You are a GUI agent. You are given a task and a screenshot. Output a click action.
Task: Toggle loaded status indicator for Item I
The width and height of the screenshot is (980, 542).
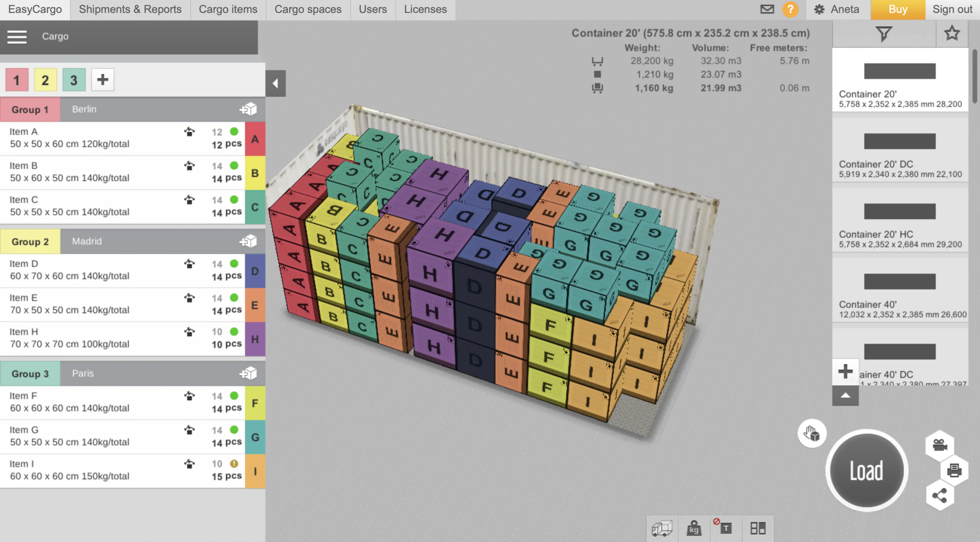(x=234, y=463)
